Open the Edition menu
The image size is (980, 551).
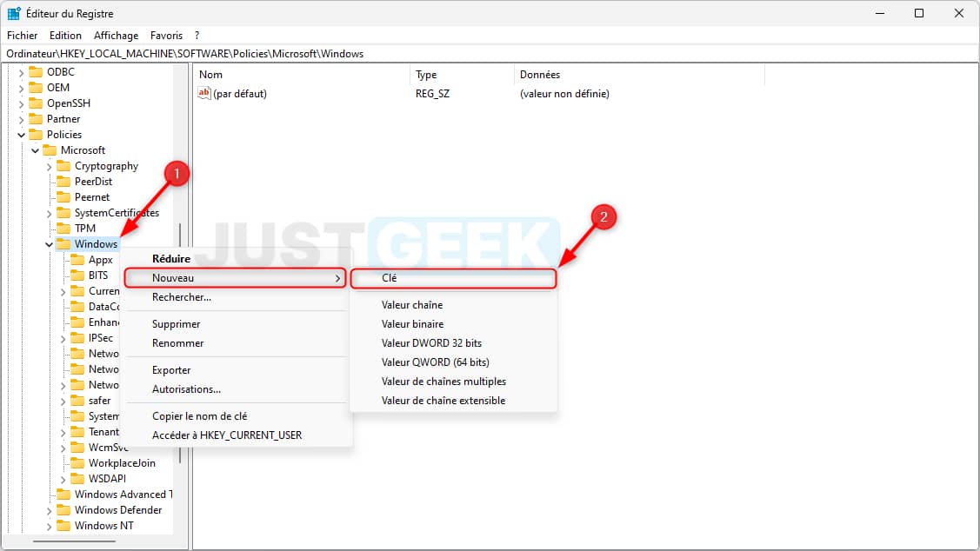tap(65, 36)
